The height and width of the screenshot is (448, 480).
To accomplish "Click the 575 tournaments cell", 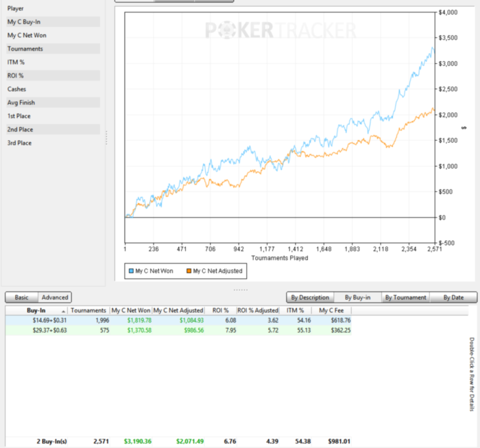I will click(x=104, y=331).
